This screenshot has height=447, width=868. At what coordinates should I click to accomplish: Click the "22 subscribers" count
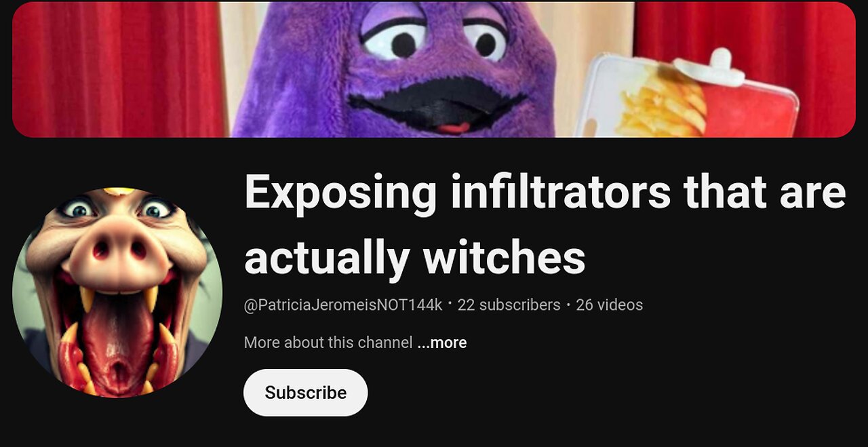pos(509,305)
